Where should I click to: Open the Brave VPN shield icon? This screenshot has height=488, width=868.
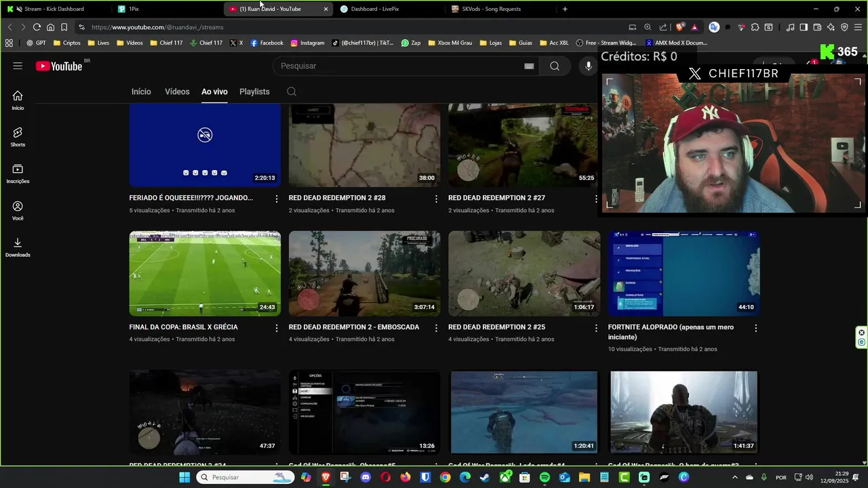click(844, 27)
